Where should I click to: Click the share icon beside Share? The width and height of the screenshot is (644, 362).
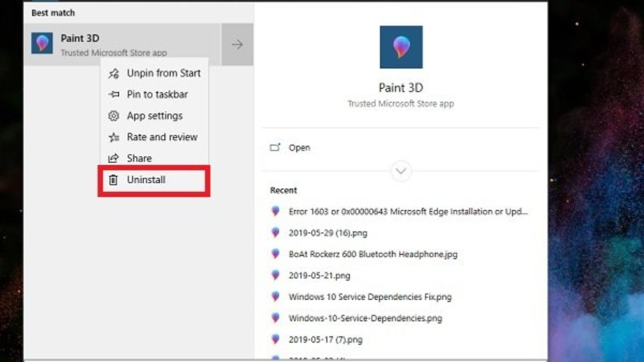[x=113, y=158]
